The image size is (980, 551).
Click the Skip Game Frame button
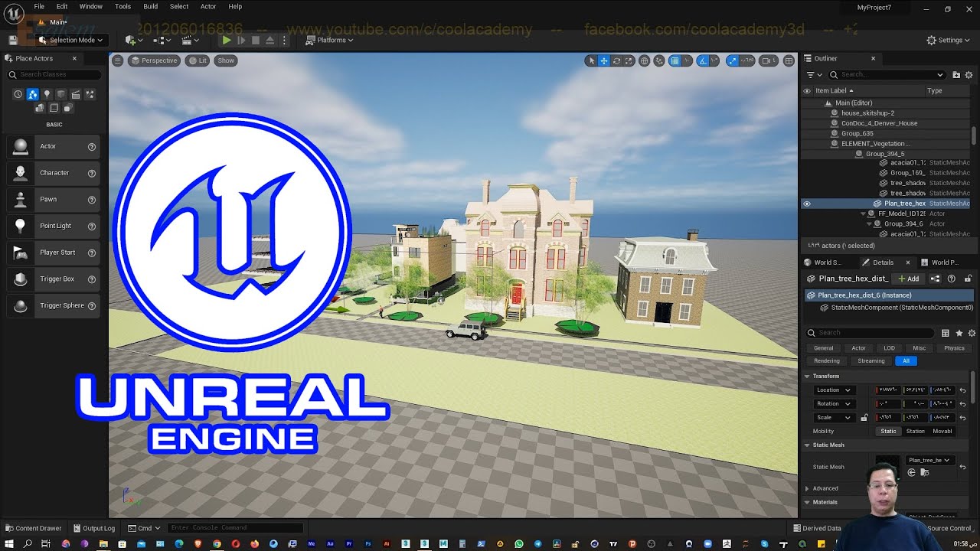[x=241, y=40]
